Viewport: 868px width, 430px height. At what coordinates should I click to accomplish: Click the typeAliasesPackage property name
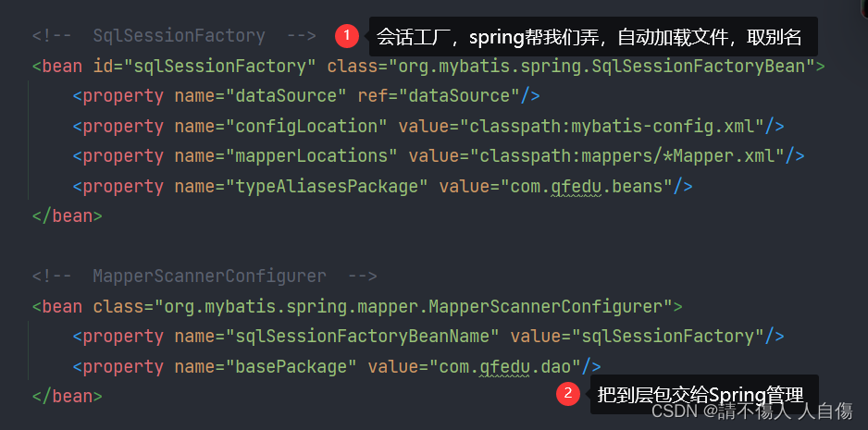pyautogui.click(x=327, y=187)
